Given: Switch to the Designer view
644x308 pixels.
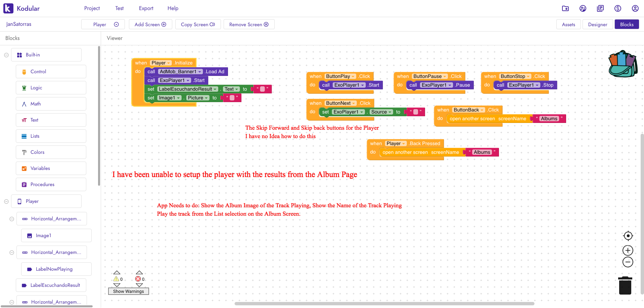Looking at the screenshot, I should [597, 25].
